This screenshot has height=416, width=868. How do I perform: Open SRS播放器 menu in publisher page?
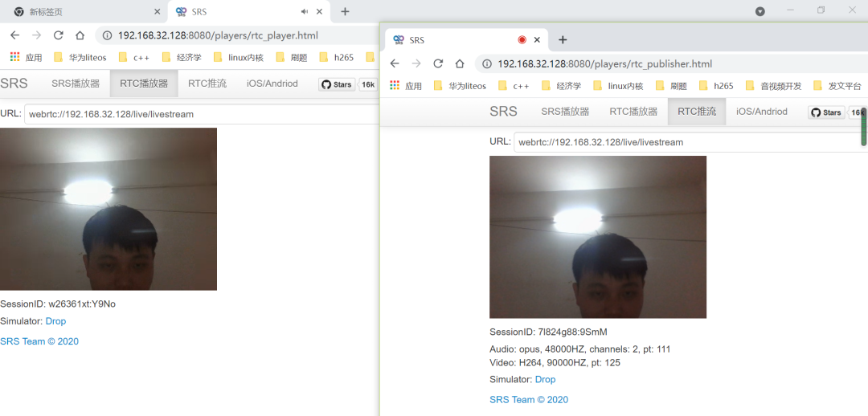pyautogui.click(x=565, y=111)
